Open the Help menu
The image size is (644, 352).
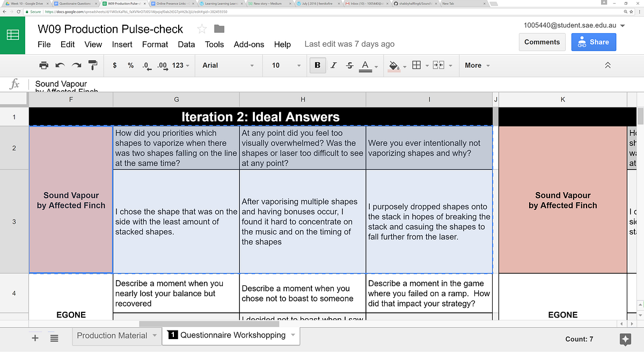tap(282, 45)
